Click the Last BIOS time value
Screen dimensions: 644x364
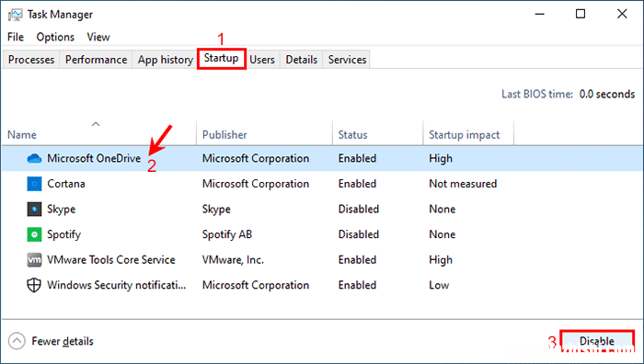pyautogui.click(x=607, y=94)
